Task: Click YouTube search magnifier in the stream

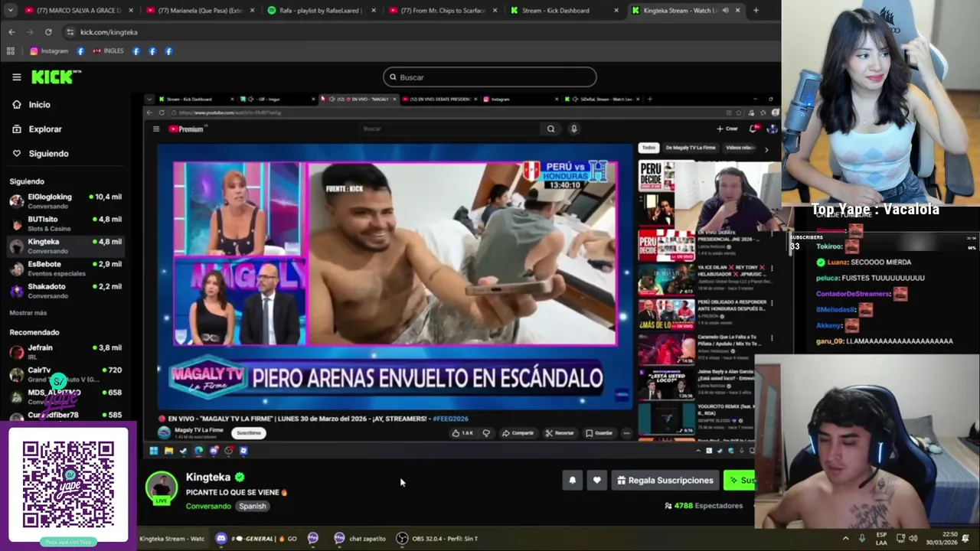Action: click(x=550, y=129)
